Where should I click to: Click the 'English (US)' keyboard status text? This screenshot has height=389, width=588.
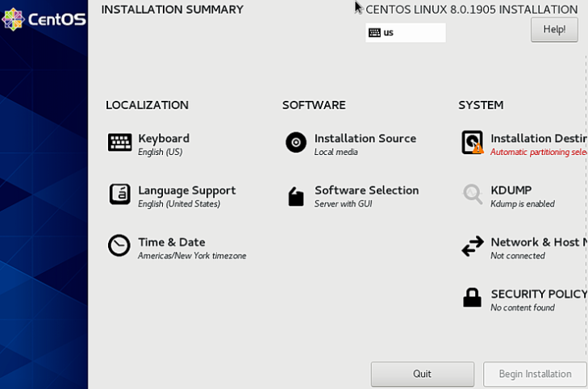161,152
